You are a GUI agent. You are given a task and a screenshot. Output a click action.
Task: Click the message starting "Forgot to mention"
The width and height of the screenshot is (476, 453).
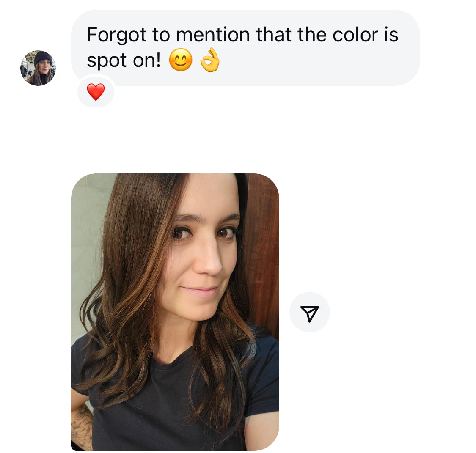245,48
